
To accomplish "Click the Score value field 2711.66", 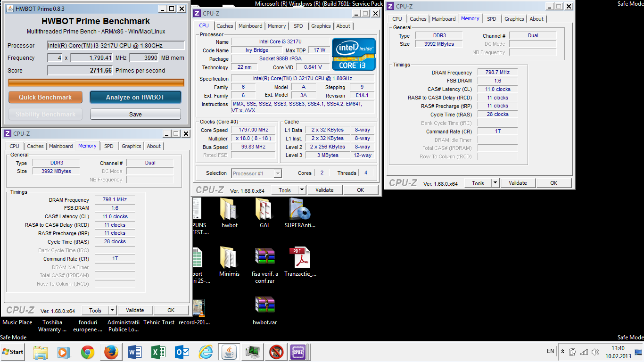I will click(80, 70).
